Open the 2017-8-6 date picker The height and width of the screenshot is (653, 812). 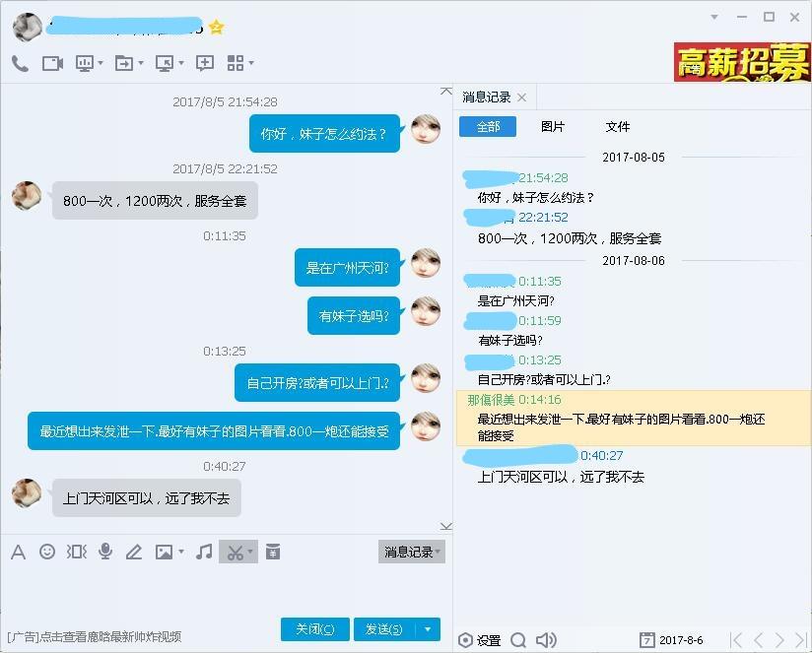point(671,640)
